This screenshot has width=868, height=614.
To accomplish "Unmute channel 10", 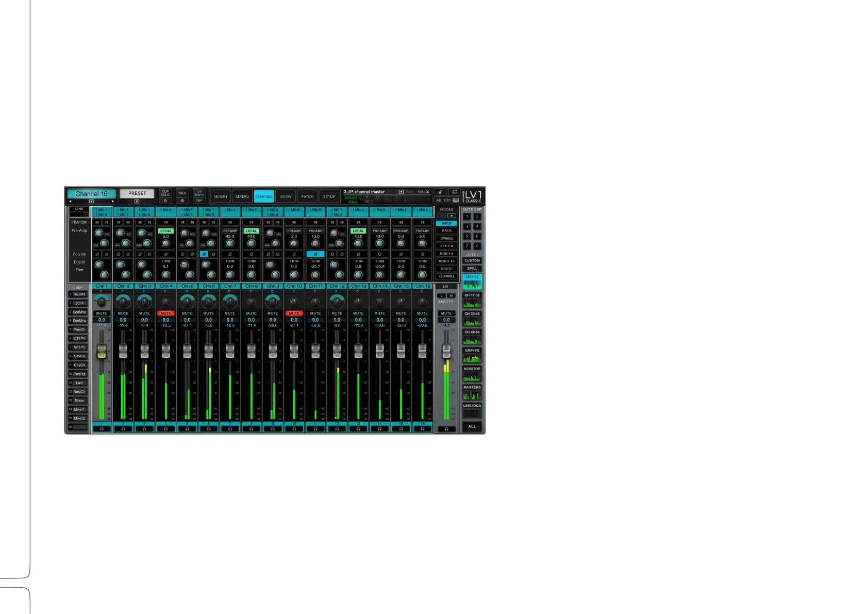I will (x=294, y=313).
